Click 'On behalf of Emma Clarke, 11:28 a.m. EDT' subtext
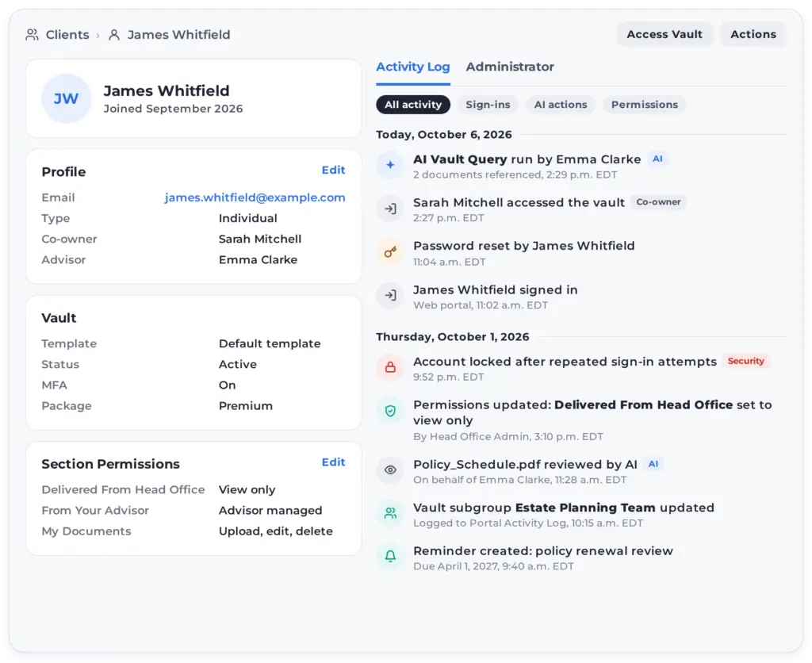The height and width of the screenshot is (663, 812). pos(519,480)
